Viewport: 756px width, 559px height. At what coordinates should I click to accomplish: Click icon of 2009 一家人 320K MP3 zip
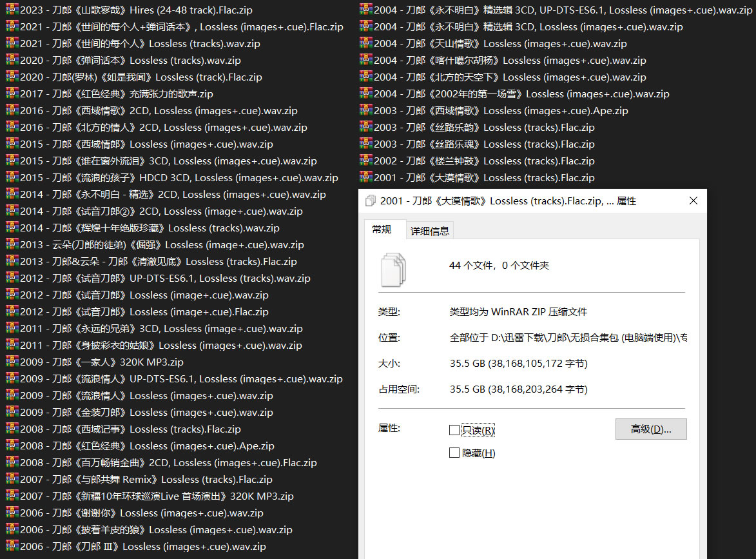pyautogui.click(x=12, y=362)
